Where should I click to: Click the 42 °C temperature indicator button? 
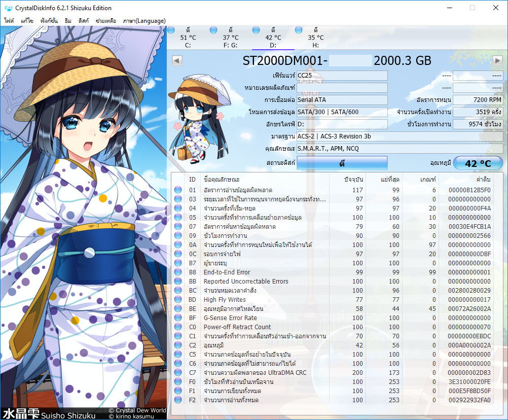pyautogui.click(x=478, y=163)
